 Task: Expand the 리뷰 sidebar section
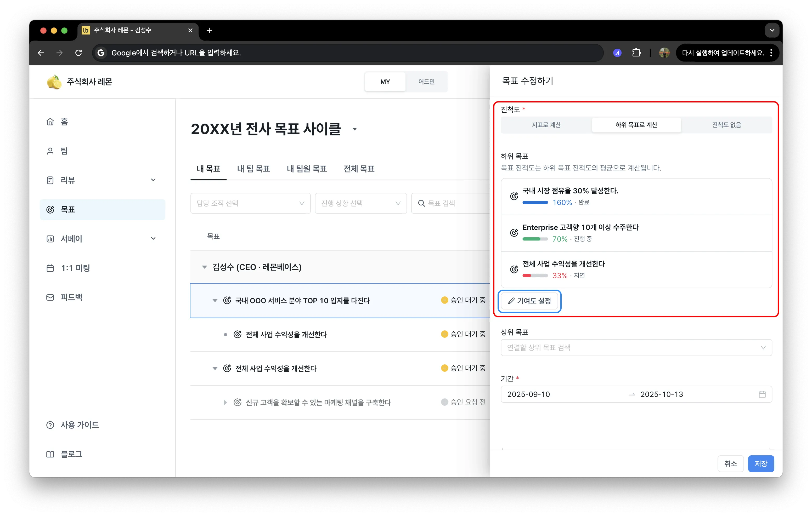click(153, 180)
